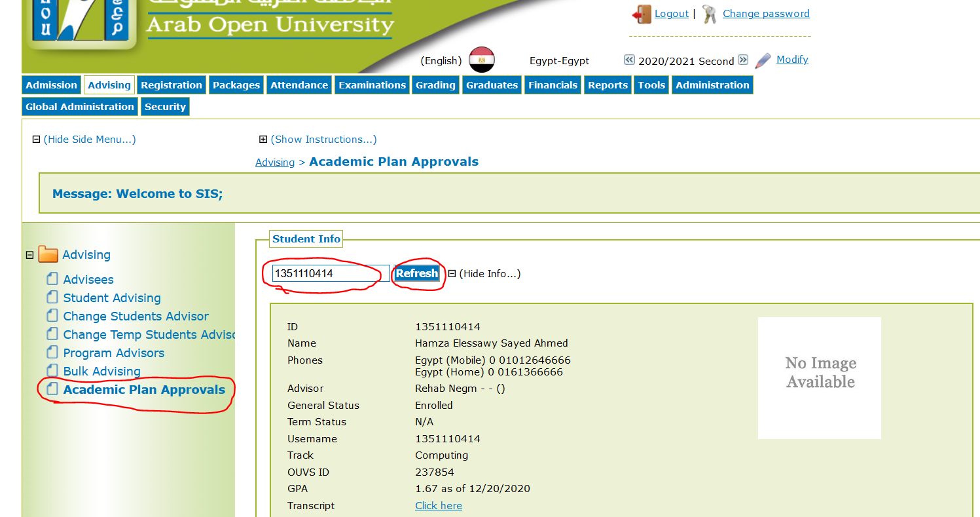Viewport: 980px width, 517px height.
Task: Click the Egypt flag icon
Action: click(482, 60)
